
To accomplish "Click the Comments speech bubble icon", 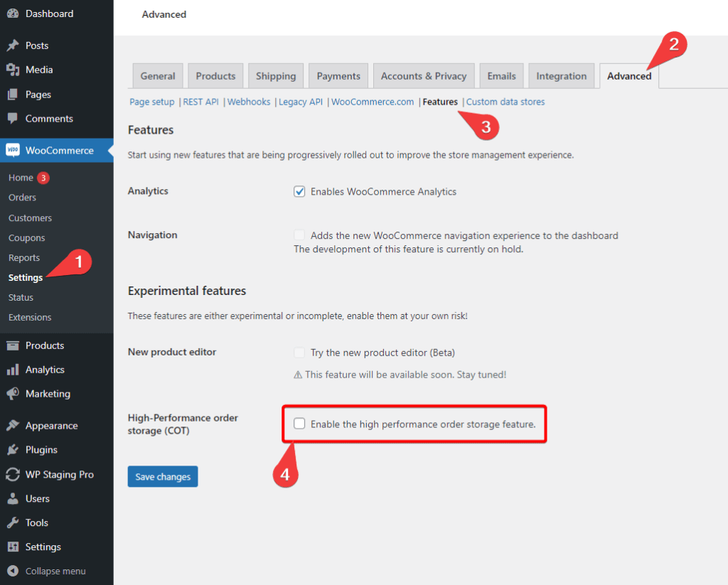I will pyautogui.click(x=13, y=119).
